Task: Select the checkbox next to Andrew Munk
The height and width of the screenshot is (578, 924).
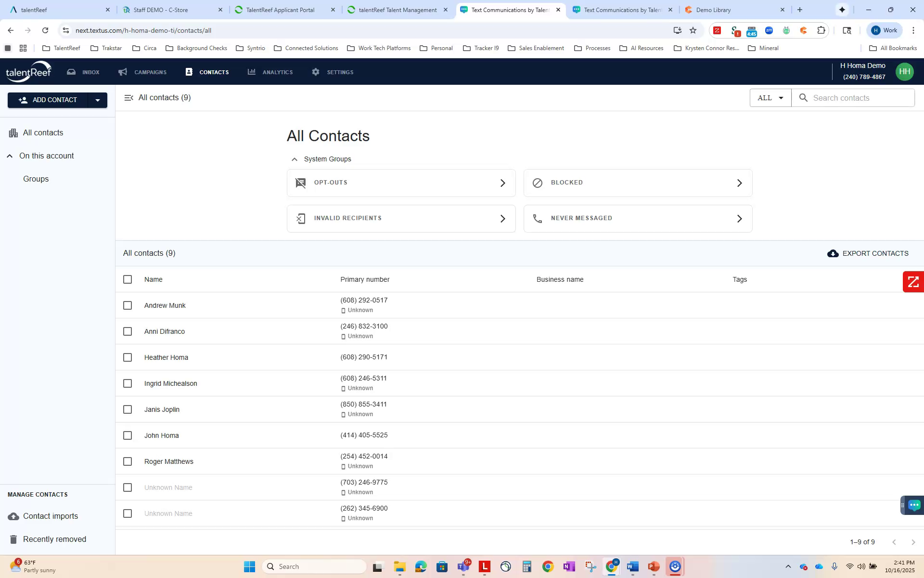Action: click(x=128, y=305)
